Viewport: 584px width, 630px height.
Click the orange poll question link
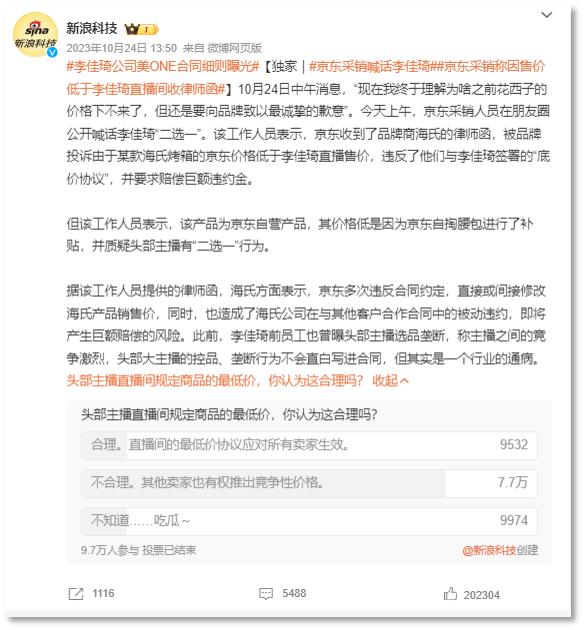215,380
